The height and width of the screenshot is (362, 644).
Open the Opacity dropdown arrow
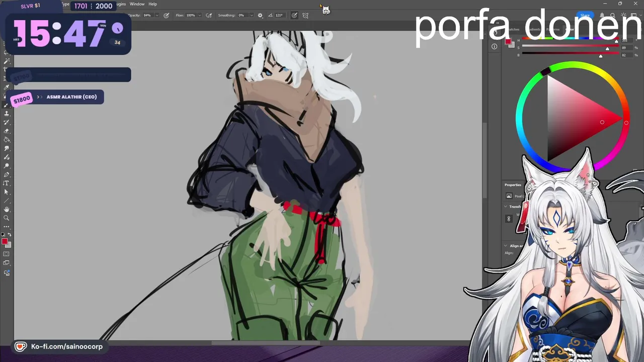point(157,16)
